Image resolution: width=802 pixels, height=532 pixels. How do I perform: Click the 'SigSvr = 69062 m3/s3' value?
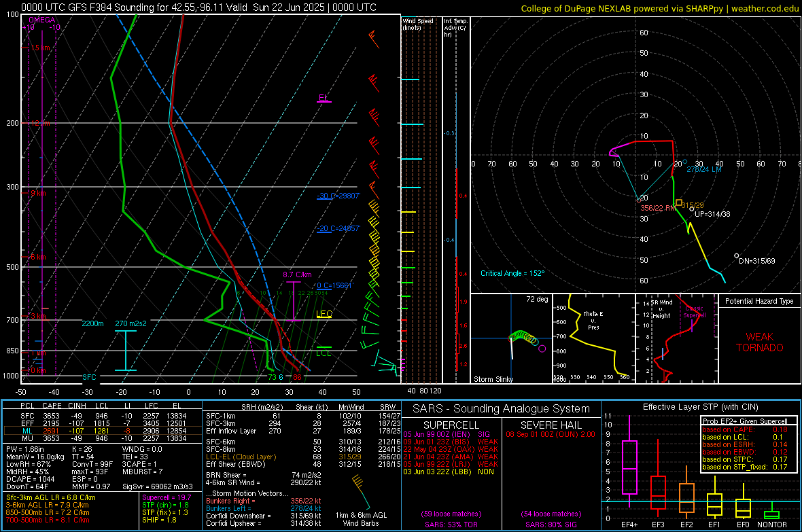click(158, 486)
